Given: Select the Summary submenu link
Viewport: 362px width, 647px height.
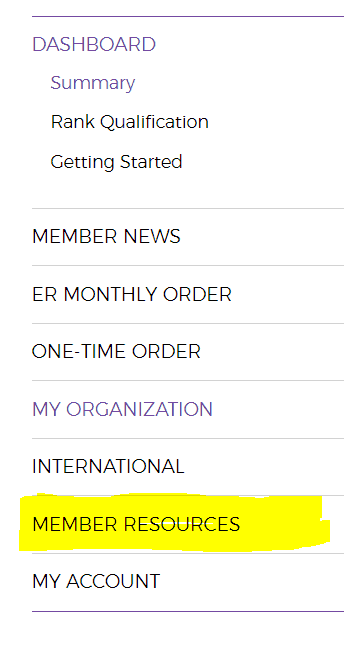Looking at the screenshot, I should (92, 83).
